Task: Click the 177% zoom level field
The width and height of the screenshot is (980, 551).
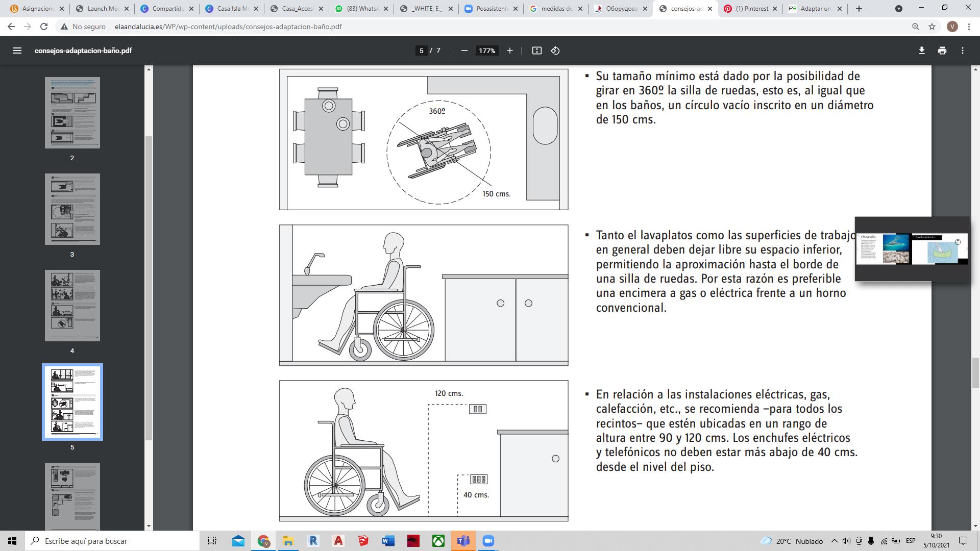Action: [487, 51]
